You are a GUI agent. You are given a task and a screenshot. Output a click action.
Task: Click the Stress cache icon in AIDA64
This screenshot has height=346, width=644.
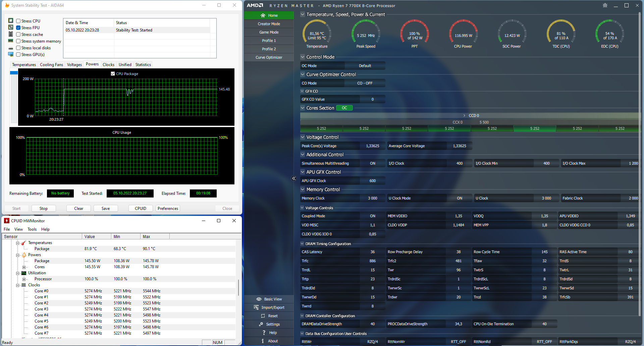click(x=11, y=34)
